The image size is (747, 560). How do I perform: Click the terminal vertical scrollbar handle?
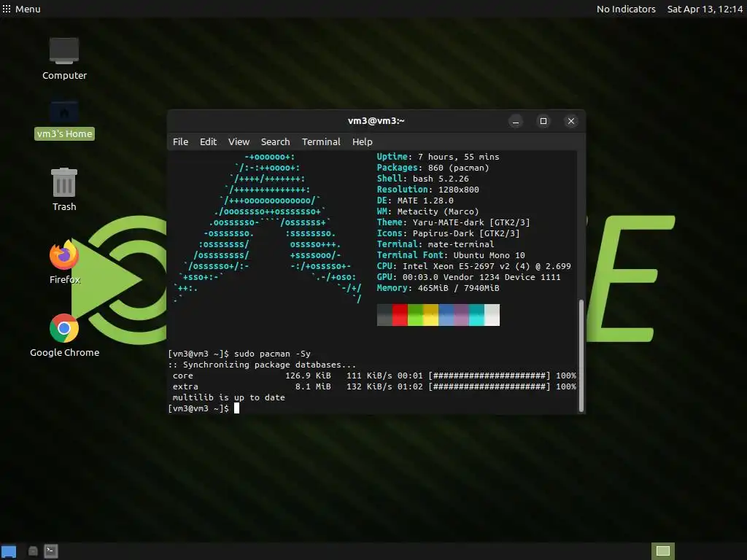click(x=581, y=355)
